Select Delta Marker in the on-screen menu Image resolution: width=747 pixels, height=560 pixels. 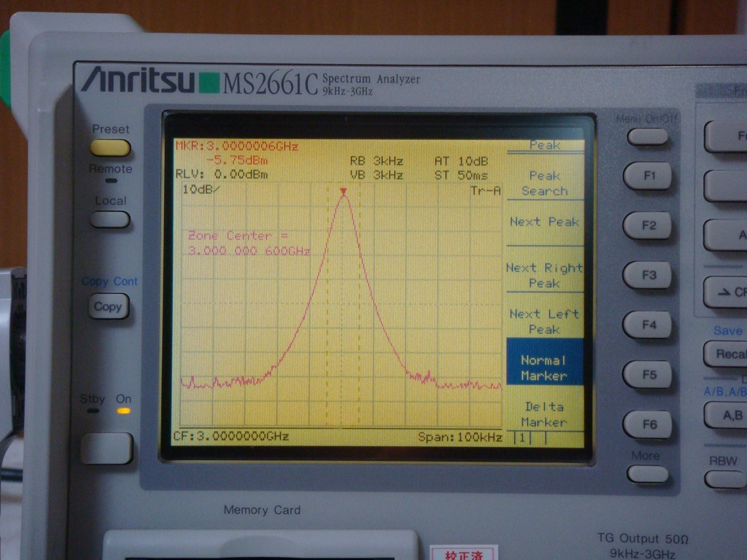coord(545,414)
